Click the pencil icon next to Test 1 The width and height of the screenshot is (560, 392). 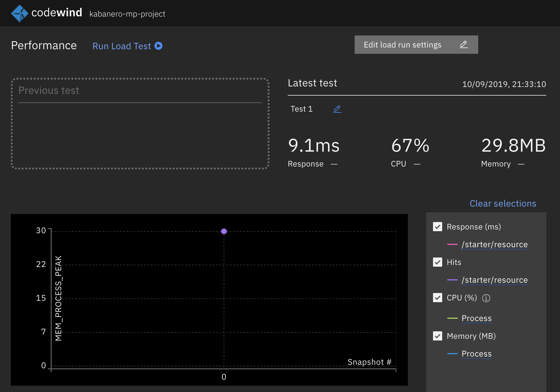point(337,109)
